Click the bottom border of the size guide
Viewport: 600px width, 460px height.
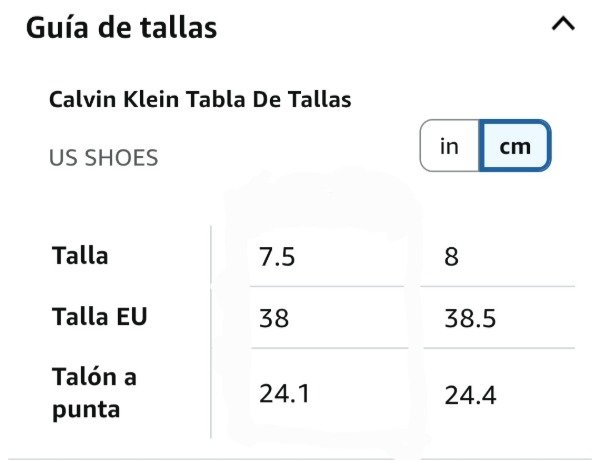[x=300, y=458]
